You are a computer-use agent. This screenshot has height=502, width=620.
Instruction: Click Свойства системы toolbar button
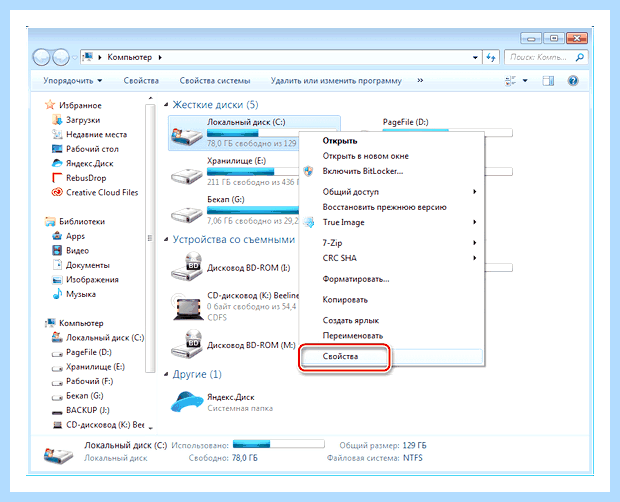(215, 81)
